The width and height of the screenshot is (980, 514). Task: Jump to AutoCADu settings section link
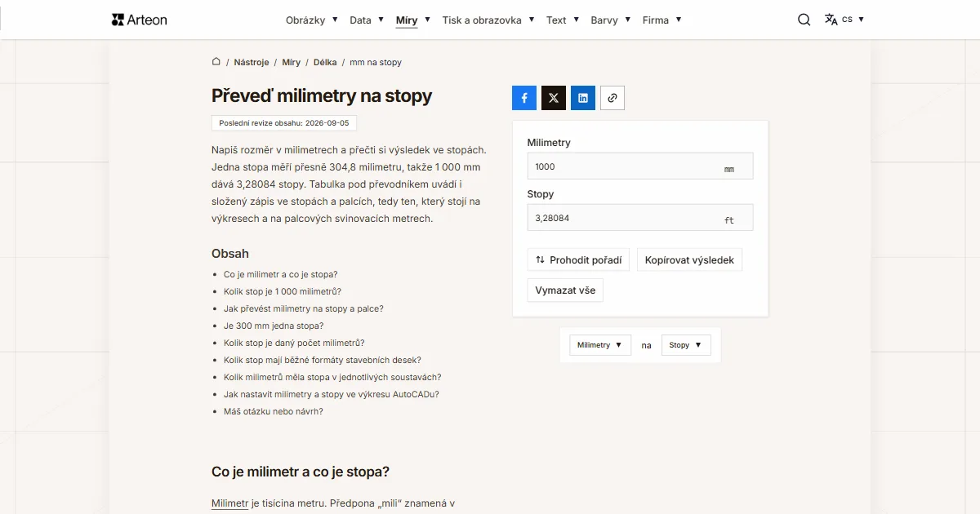point(332,394)
